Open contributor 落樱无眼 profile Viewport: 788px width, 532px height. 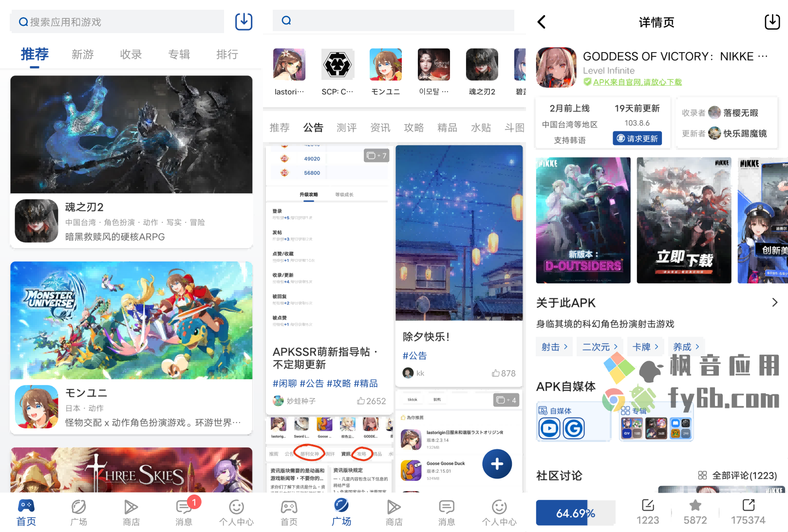click(733, 112)
